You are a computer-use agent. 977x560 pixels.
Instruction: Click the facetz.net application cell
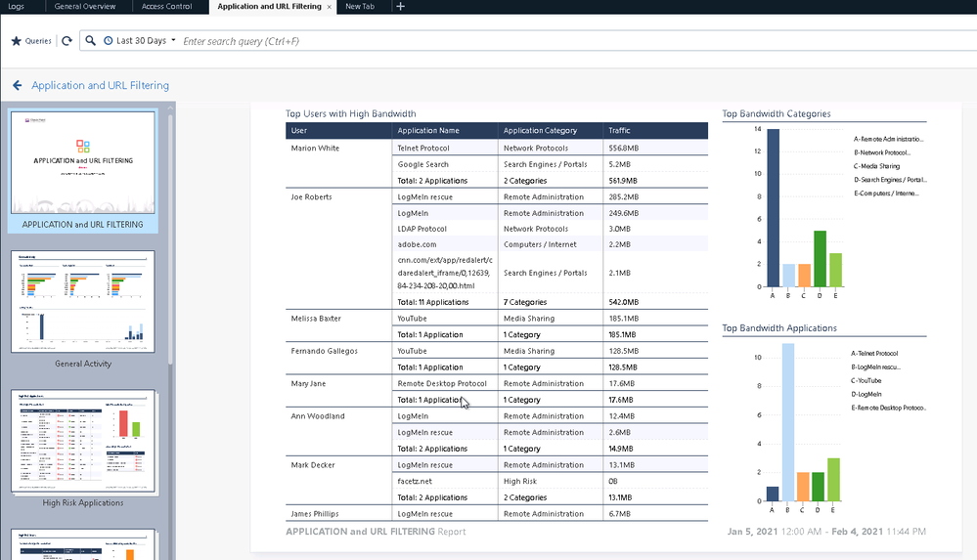[415, 481]
